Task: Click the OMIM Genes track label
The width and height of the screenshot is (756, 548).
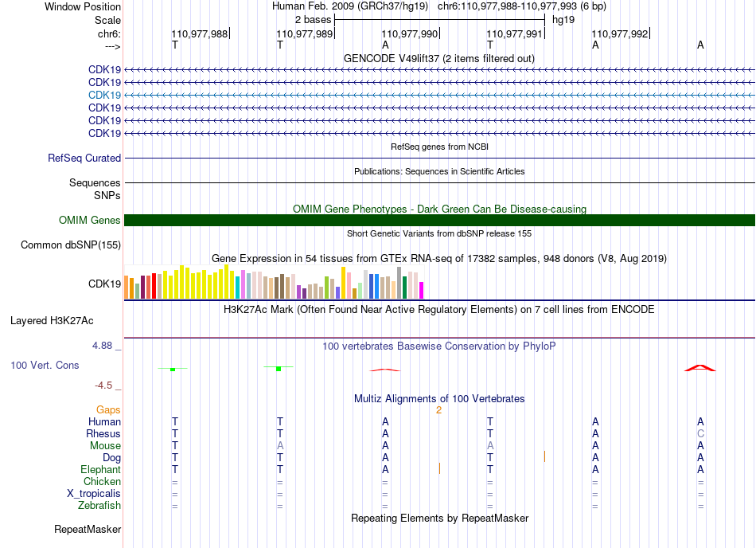Action: pyautogui.click(x=89, y=220)
